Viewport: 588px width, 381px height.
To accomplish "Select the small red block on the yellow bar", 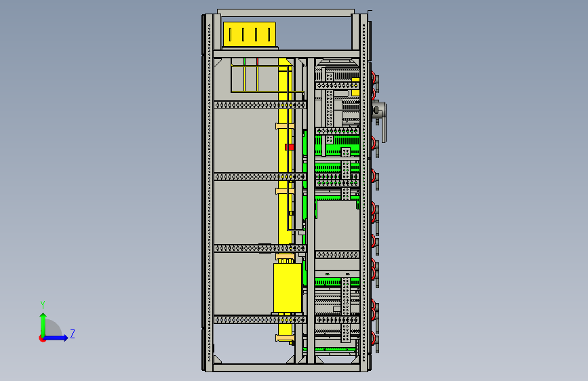I will pyautogui.click(x=290, y=147).
